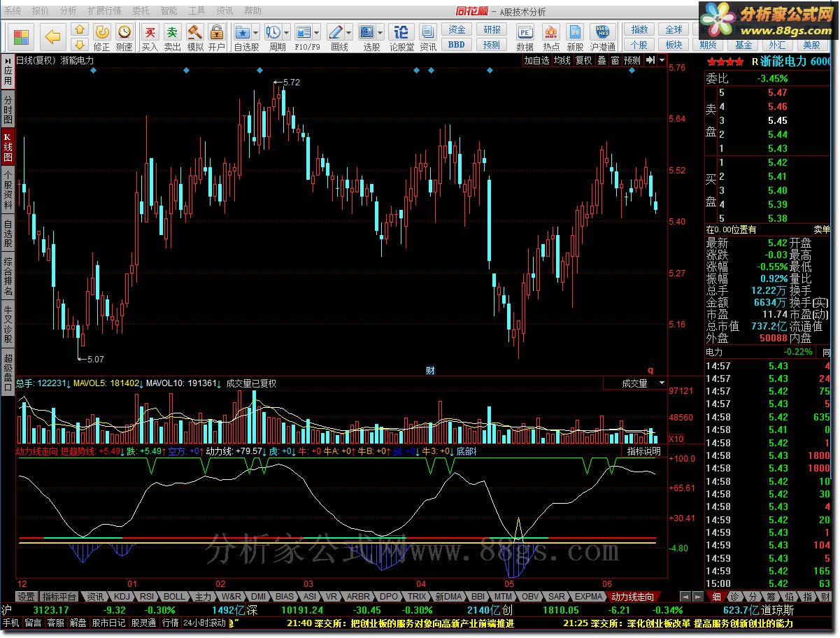Click the yellow up arrow icon
Screen dimensions: 840x638
(x=80, y=29)
